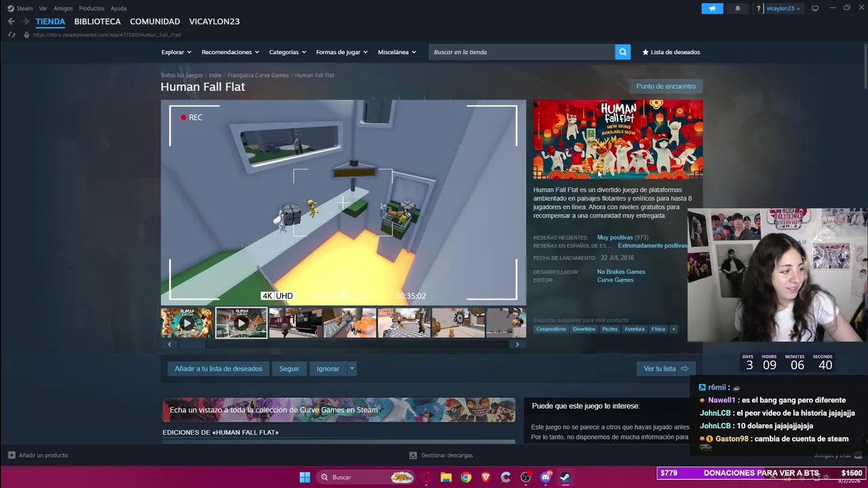Viewport: 868px width, 488px height.
Task: Click the Seguir button
Action: (x=289, y=369)
